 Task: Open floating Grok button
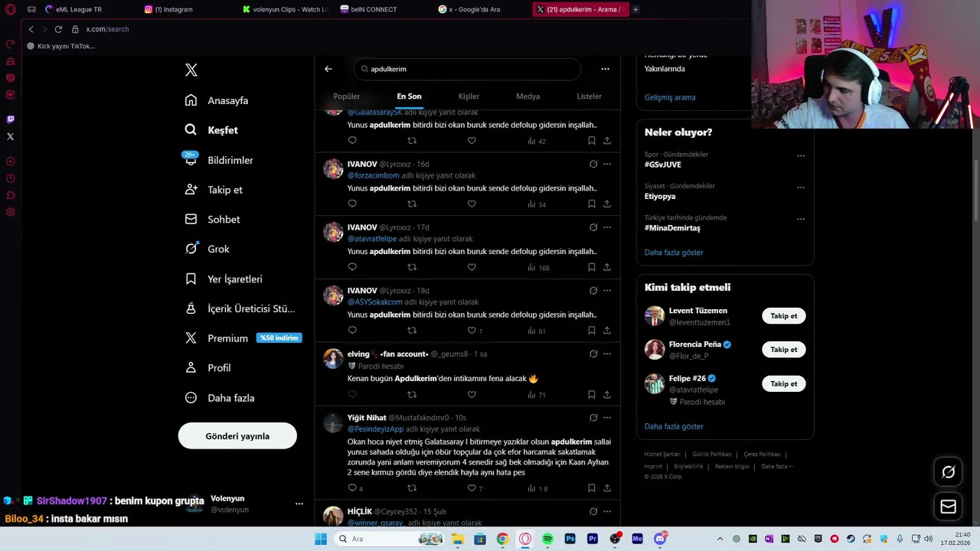[948, 472]
